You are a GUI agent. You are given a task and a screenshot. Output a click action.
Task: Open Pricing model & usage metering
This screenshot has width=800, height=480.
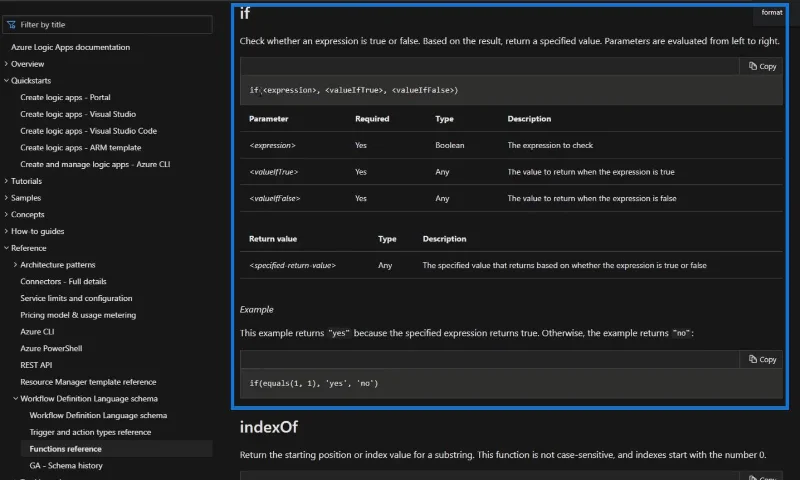tap(78, 315)
